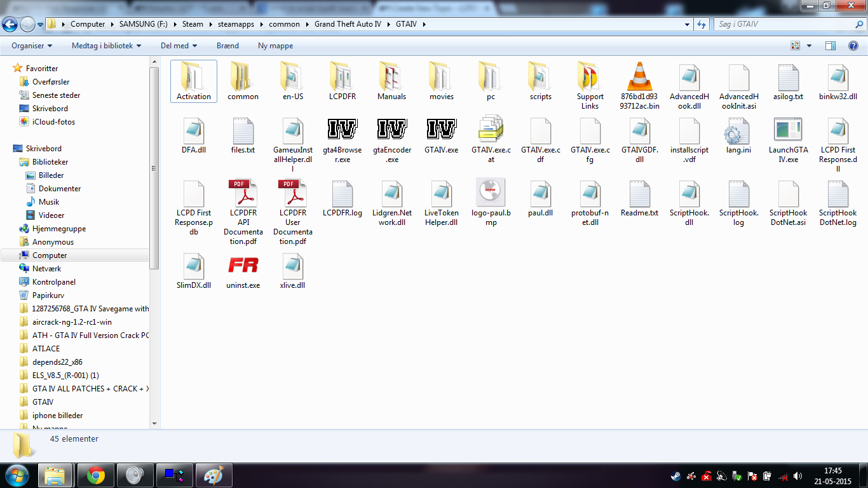
Task: Click the Ny mappe button
Action: (276, 46)
